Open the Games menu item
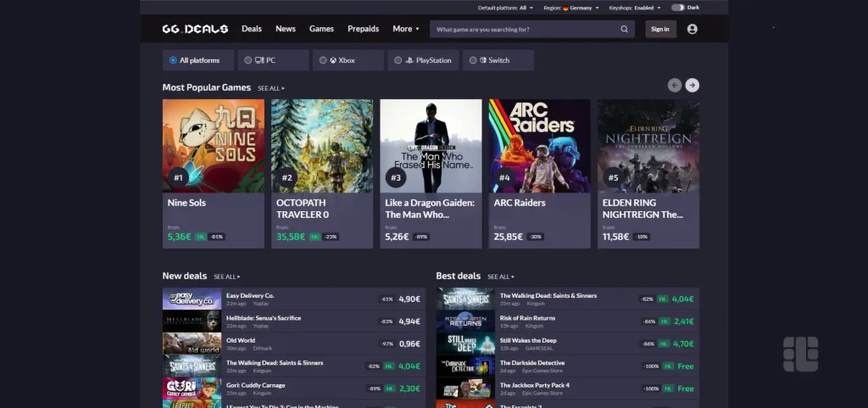This screenshot has width=868, height=408. pos(321,29)
